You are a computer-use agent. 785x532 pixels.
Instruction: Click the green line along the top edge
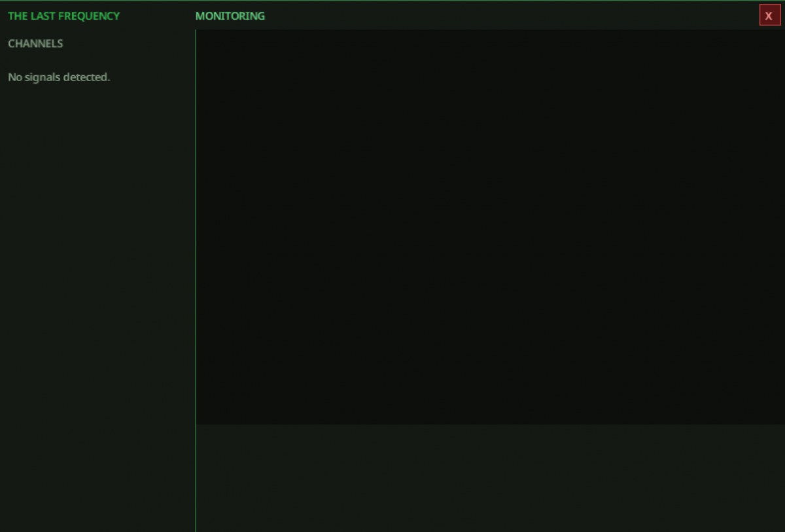[x=392, y=1]
